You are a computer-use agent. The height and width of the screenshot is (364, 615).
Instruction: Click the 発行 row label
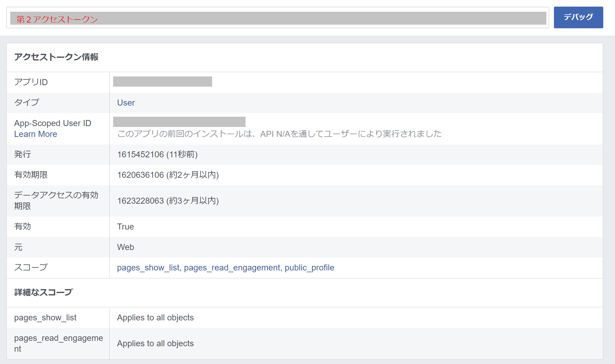(x=23, y=154)
